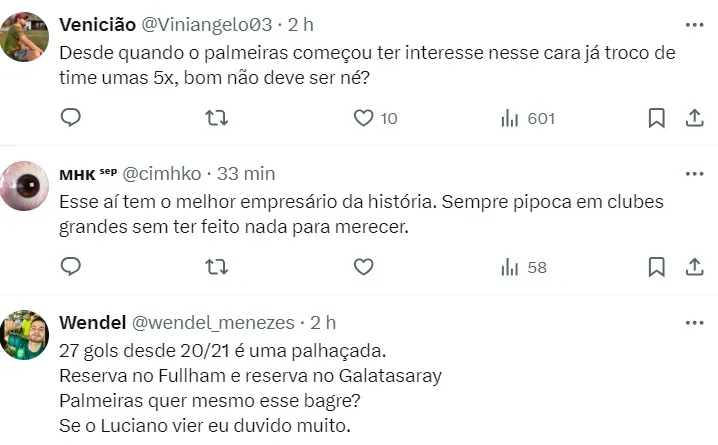The height and width of the screenshot is (445, 718).
Task: Open more options on @cimhko tweet
Action: (x=693, y=172)
